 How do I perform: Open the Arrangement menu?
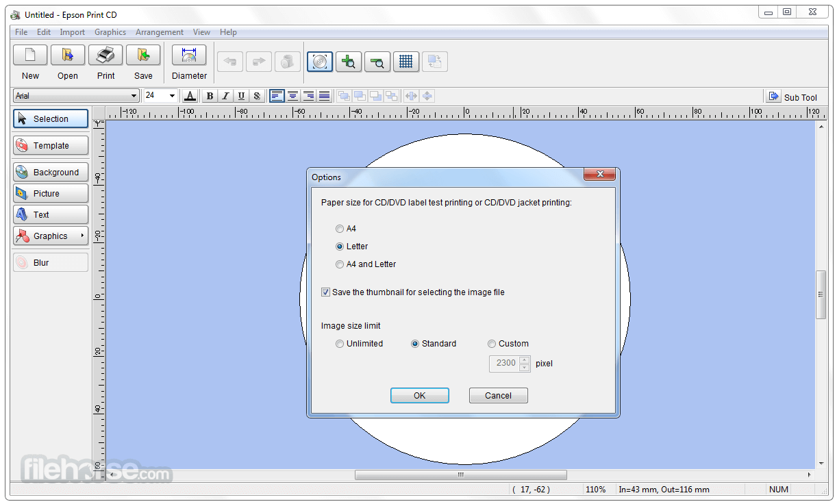click(x=160, y=32)
